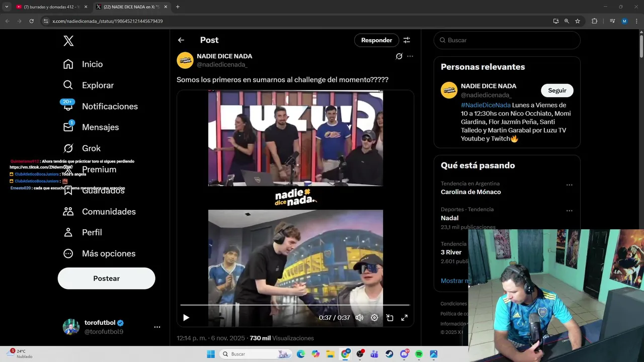
Task: Open options for Nadal trend
Action: coord(569,211)
